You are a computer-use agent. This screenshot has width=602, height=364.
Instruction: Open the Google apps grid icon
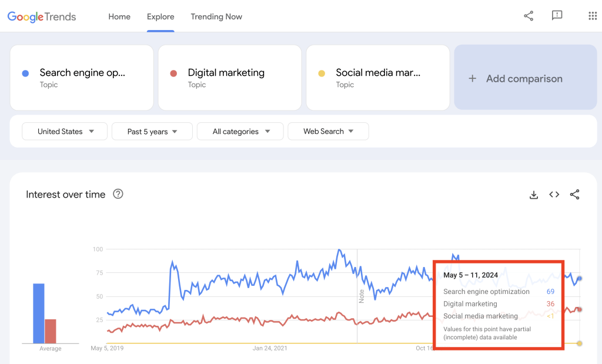593,16
